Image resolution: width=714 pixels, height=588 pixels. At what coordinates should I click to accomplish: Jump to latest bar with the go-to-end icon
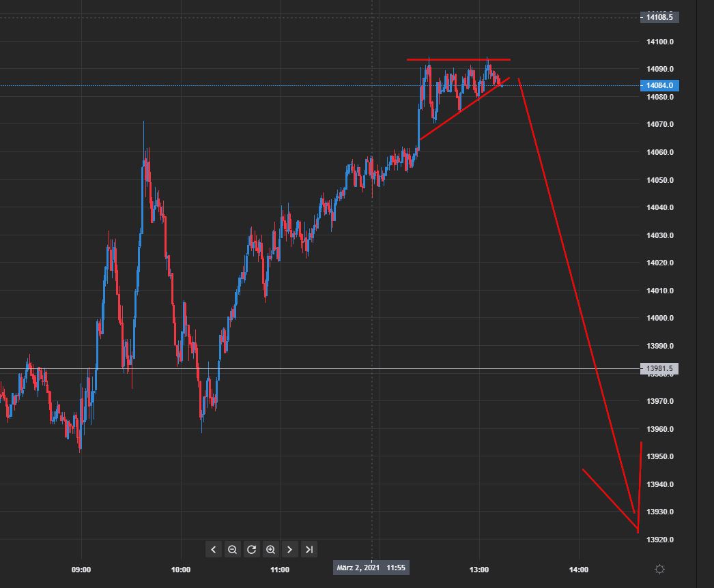tap(309, 549)
